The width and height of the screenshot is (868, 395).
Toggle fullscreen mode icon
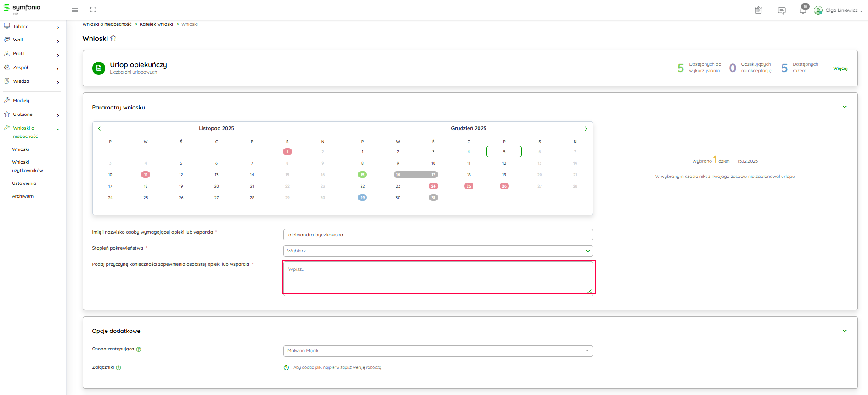(93, 10)
